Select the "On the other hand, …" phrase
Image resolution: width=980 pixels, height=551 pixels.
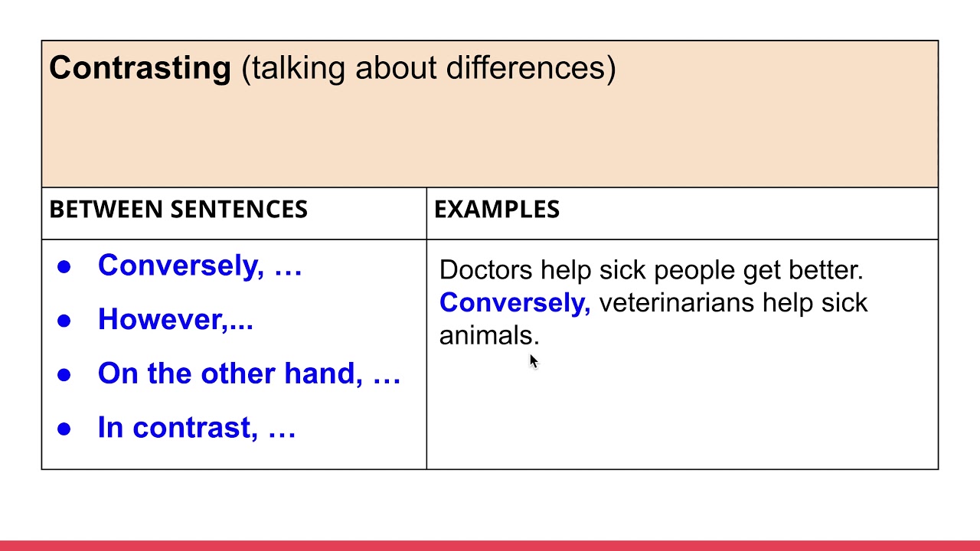click(249, 373)
